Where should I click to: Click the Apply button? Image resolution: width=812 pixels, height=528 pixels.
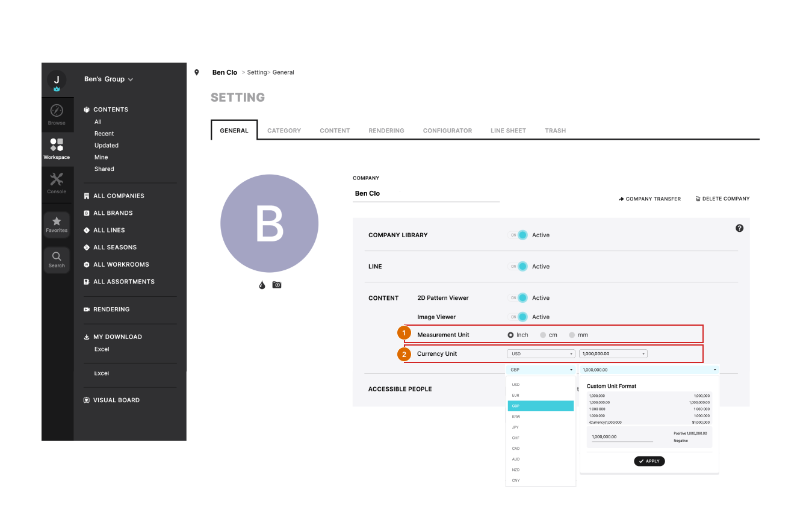tap(649, 461)
